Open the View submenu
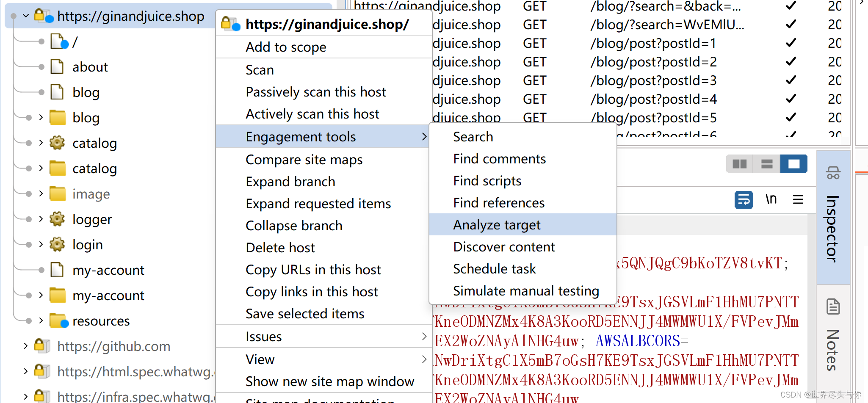This screenshot has width=868, height=403. tap(324, 359)
